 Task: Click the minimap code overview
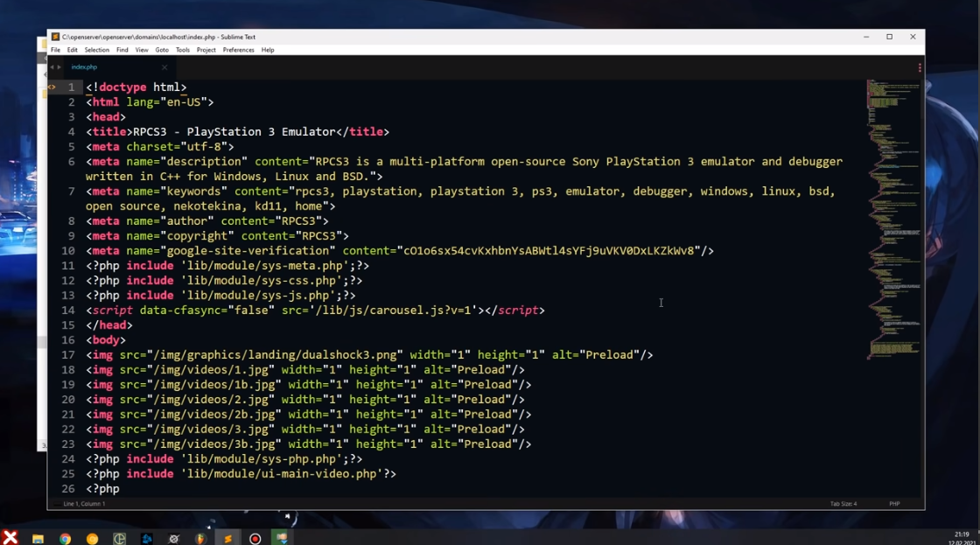click(892, 219)
